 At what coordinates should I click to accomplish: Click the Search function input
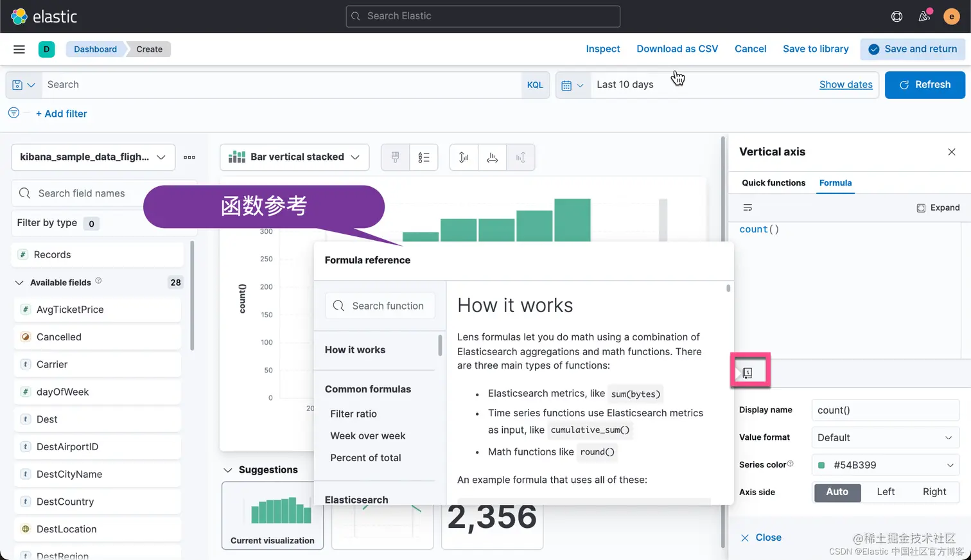click(x=380, y=306)
